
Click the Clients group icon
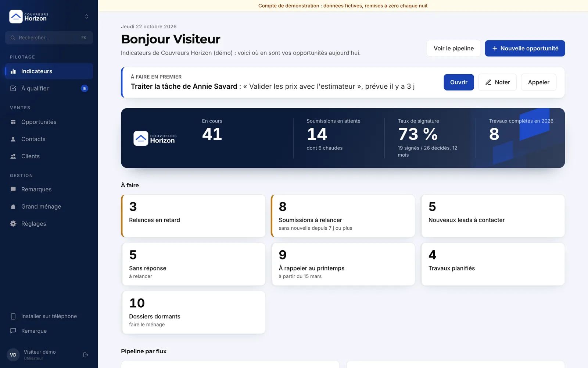pyautogui.click(x=13, y=156)
